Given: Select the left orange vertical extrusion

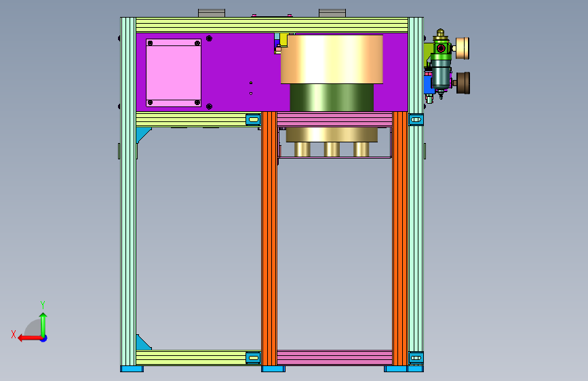Looking at the screenshot, I should coord(269,238).
